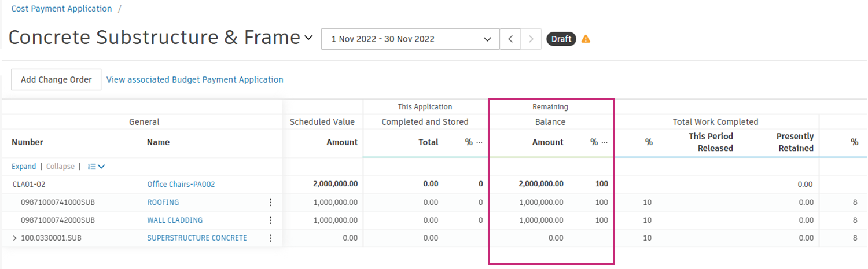Go to next application period arrow
The height and width of the screenshot is (269, 868).
pyautogui.click(x=531, y=39)
